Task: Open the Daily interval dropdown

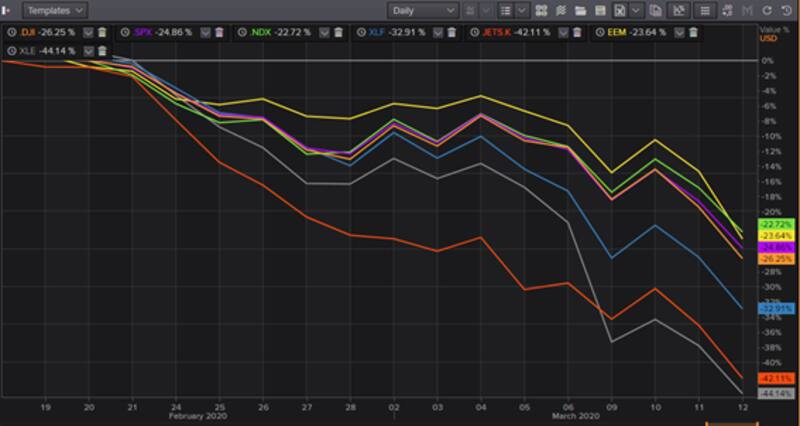Action: click(423, 11)
